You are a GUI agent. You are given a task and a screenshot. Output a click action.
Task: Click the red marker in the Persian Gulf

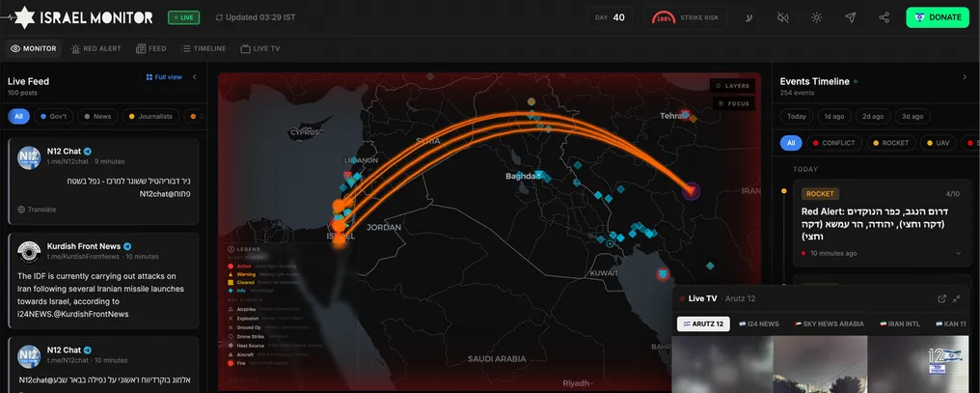tap(663, 273)
